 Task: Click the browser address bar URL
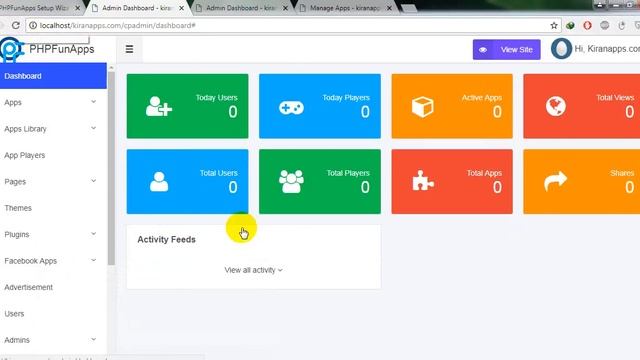118,25
